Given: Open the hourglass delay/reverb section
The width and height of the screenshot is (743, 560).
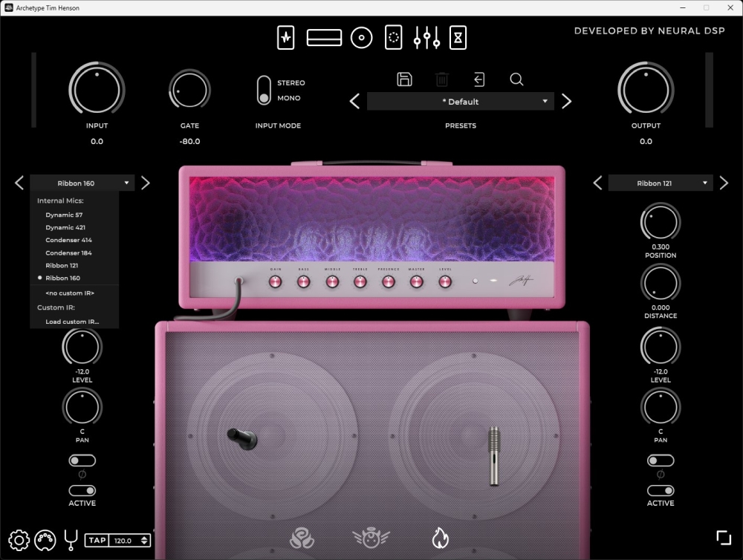Looking at the screenshot, I should [458, 37].
